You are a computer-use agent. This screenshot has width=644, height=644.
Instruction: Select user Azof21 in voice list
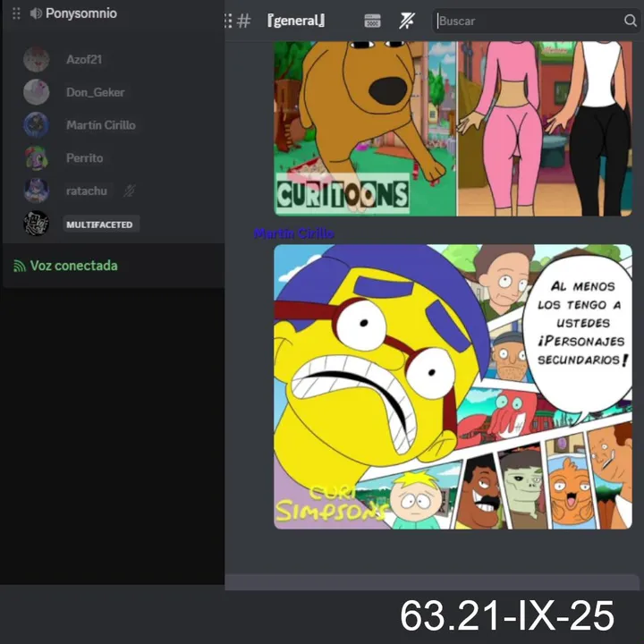tap(84, 60)
